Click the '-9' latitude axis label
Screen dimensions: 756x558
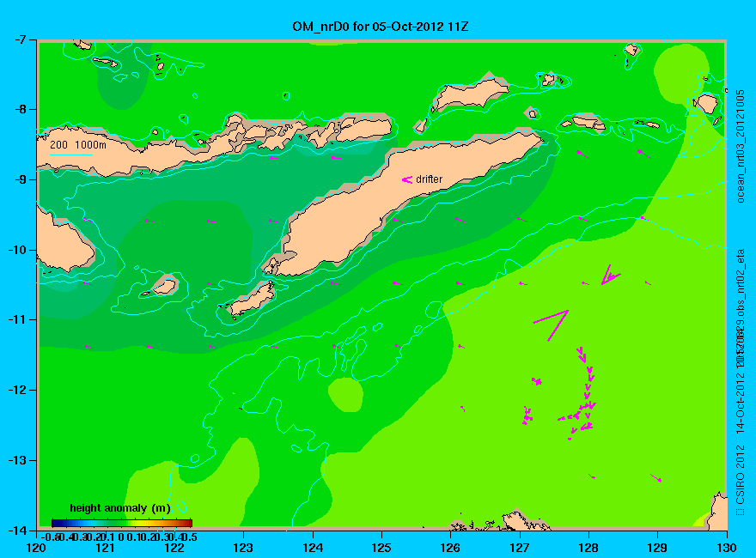click(19, 179)
